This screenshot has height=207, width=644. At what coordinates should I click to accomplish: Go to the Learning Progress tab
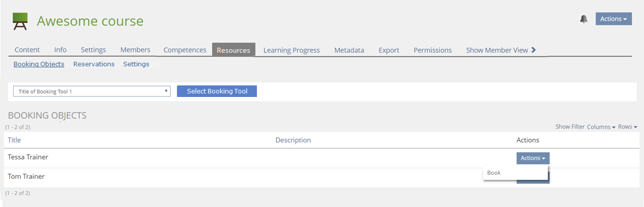292,50
